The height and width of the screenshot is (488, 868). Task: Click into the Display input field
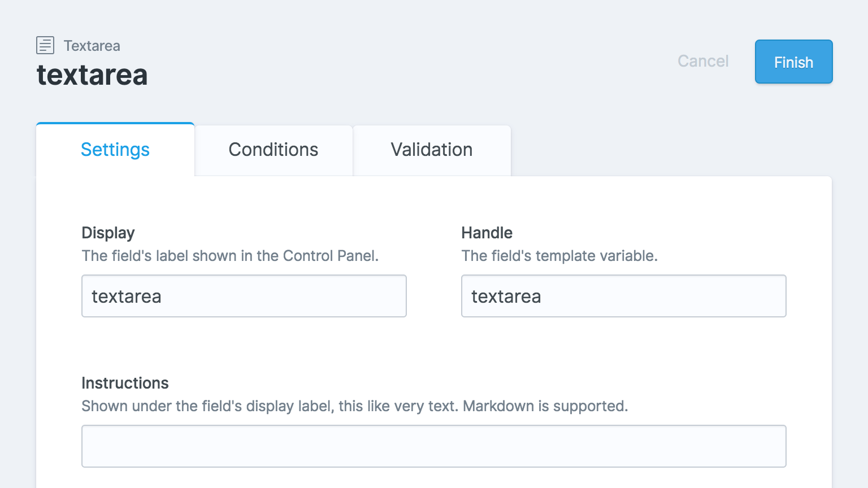(x=244, y=296)
